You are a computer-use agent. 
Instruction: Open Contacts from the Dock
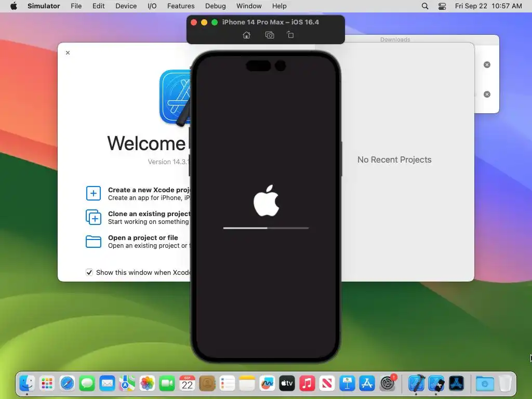pyautogui.click(x=207, y=383)
